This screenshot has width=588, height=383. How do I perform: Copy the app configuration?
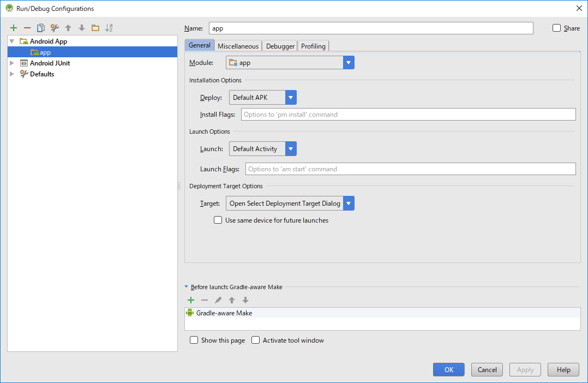pyautogui.click(x=40, y=27)
